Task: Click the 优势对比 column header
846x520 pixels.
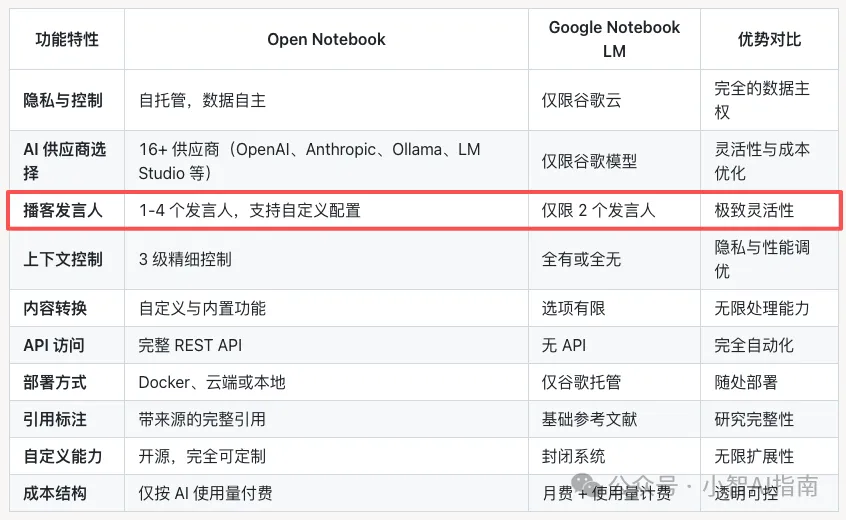Action: [x=769, y=40]
